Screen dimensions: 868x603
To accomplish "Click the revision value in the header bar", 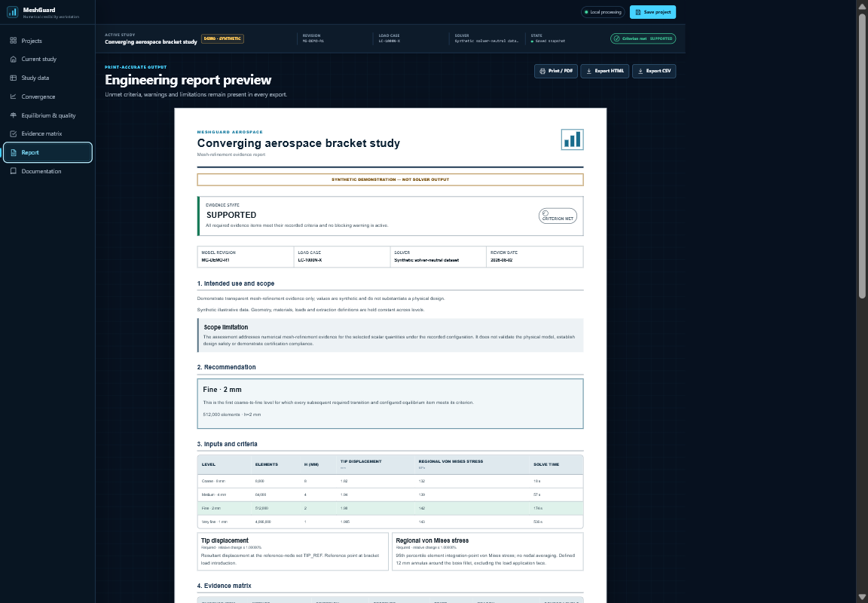I will point(313,41).
